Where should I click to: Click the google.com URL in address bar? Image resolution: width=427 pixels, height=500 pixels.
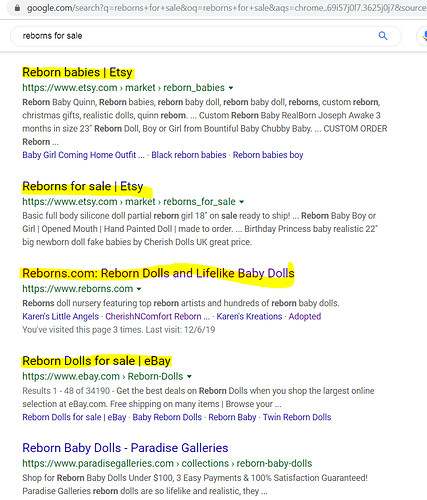pos(226,8)
